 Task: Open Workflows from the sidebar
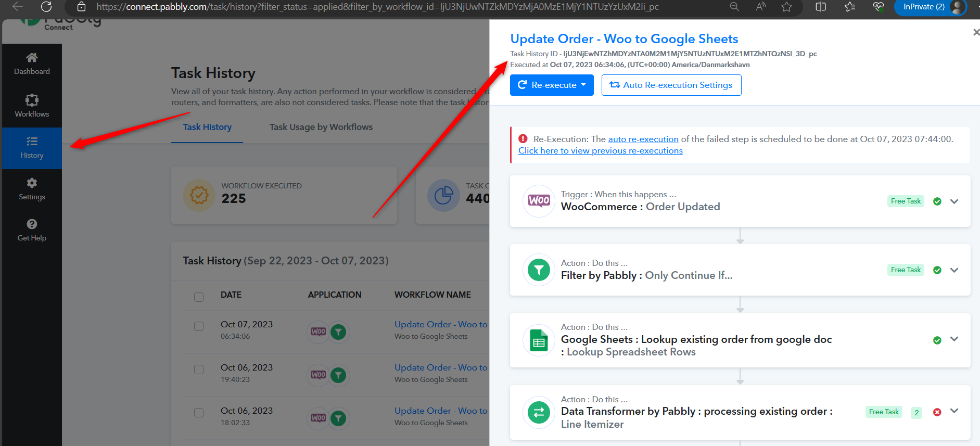pos(32,106)
